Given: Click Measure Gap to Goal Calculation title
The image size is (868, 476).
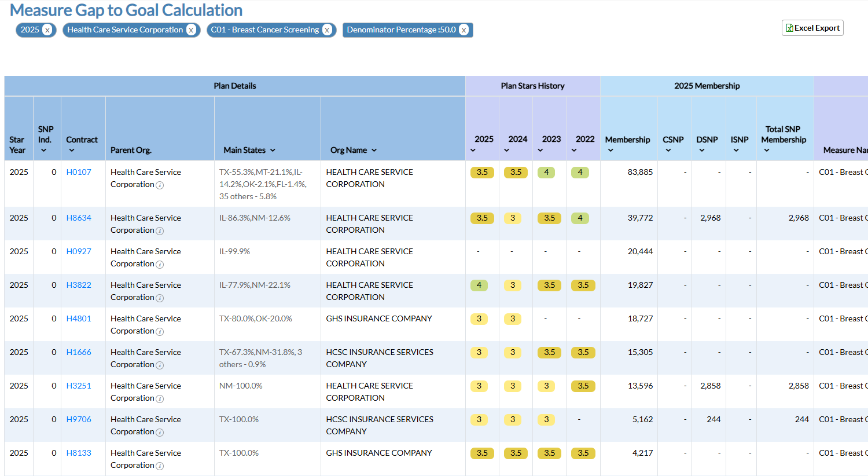Looking at the screenshot, I should point(126,10).
